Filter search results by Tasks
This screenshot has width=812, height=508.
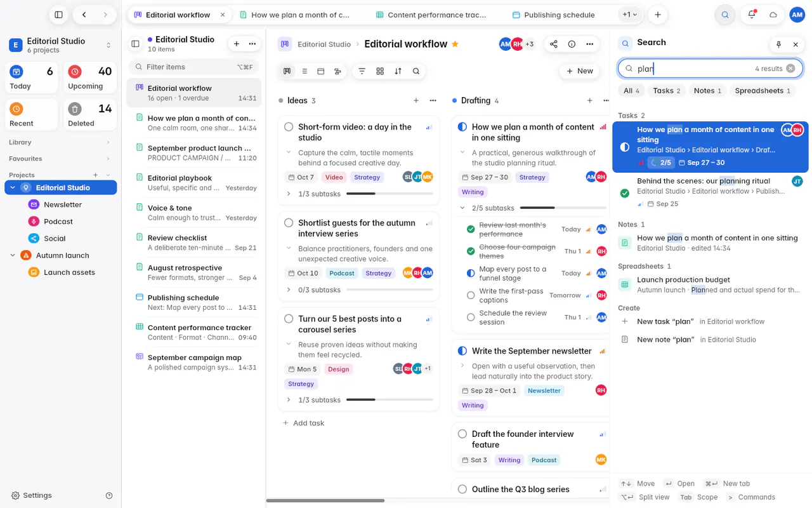[x=667, y=91]
